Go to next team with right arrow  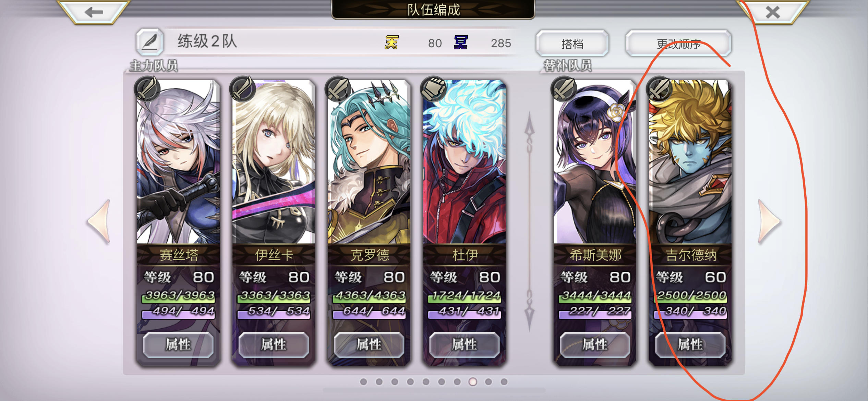(769, 221)
